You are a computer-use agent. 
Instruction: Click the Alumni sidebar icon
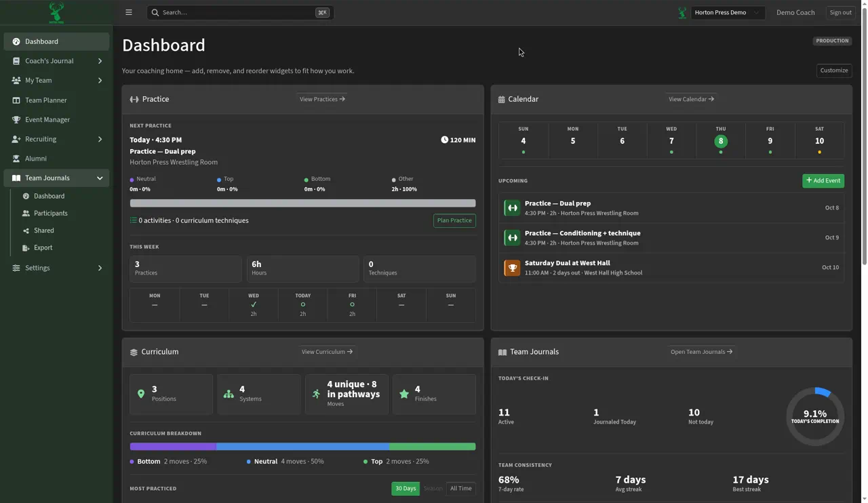click(16, 159)
